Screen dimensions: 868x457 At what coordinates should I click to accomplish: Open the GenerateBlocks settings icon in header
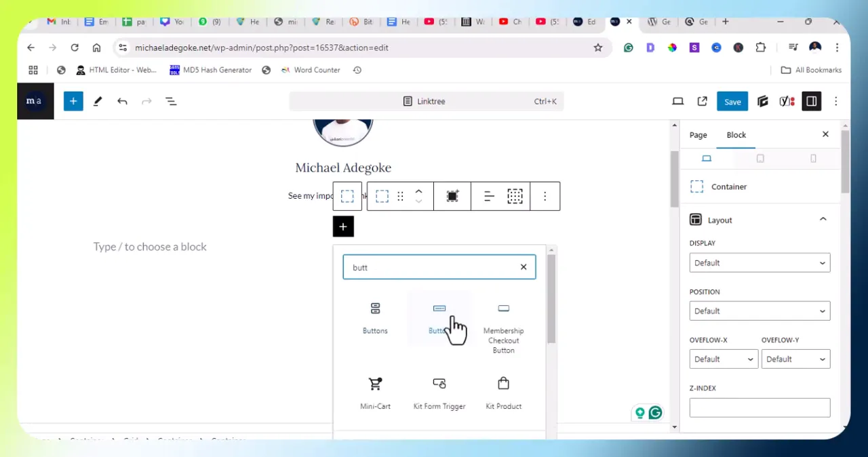[762, 101]
